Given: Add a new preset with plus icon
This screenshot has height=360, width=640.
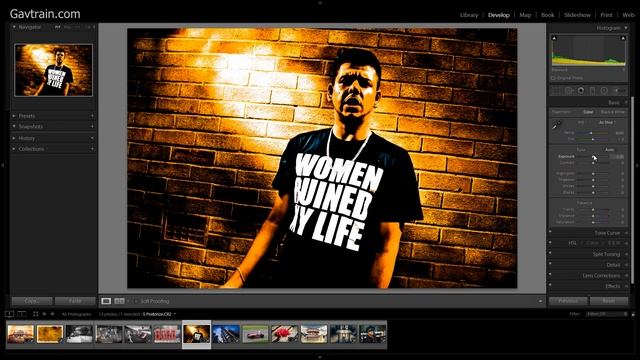Looking at the screenshot, I should [92, 116].
